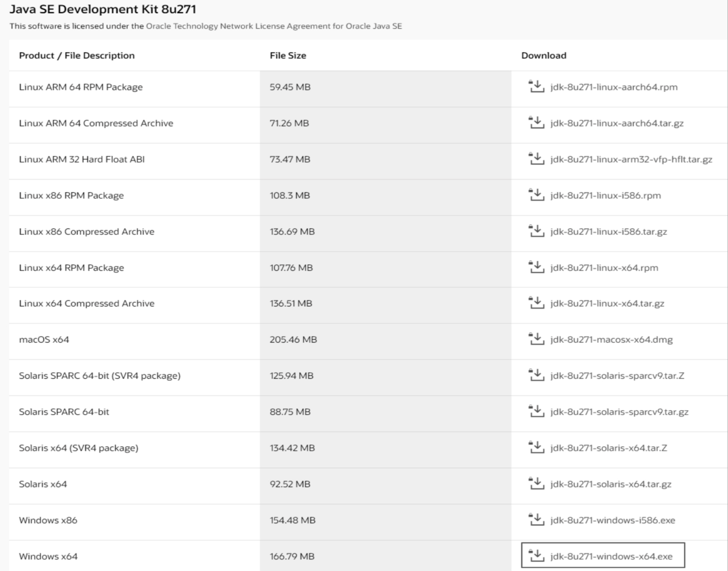Click Product / File Description column header
Image resolution: width=728 pixels, height=571 pixels.
pos(77,55)
